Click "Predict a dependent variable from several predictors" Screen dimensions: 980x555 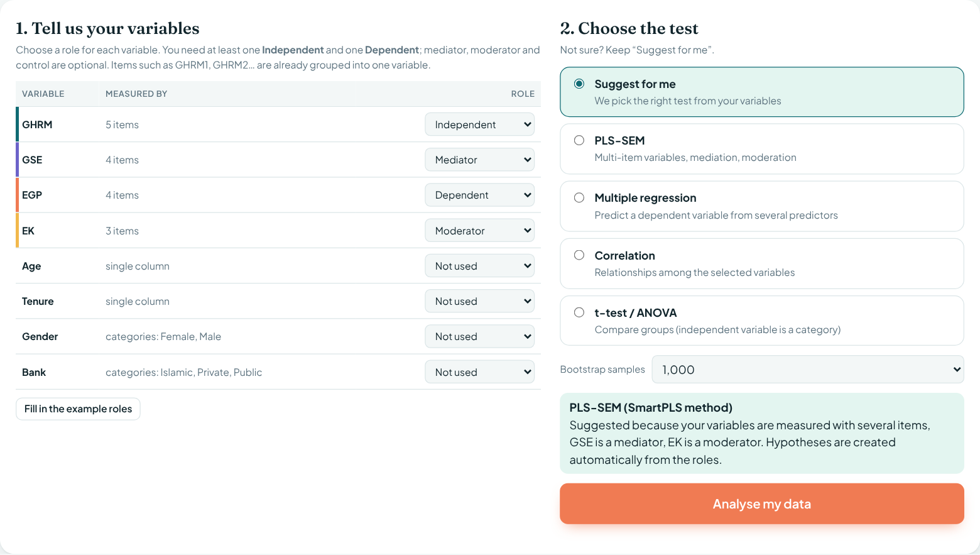pyautogui.click(x=716, y=215)
